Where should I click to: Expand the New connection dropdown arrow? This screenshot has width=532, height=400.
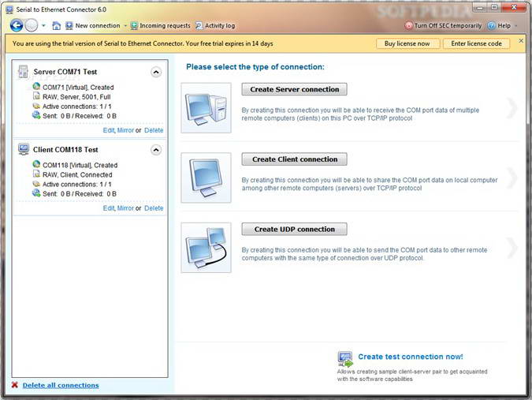(125, 25)
